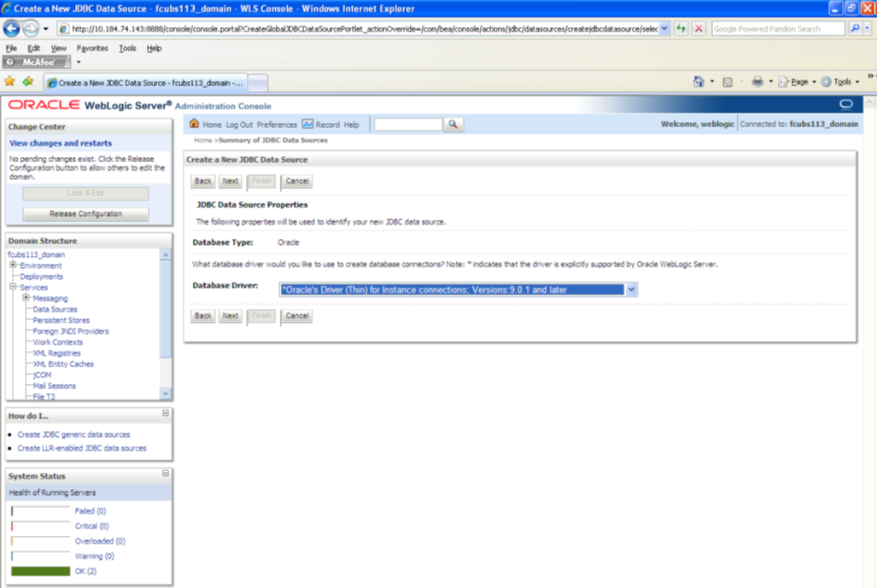Viewport: 877px width, 588px height.
Task: Click the bottom Next button
Action: tap(230, 316)
